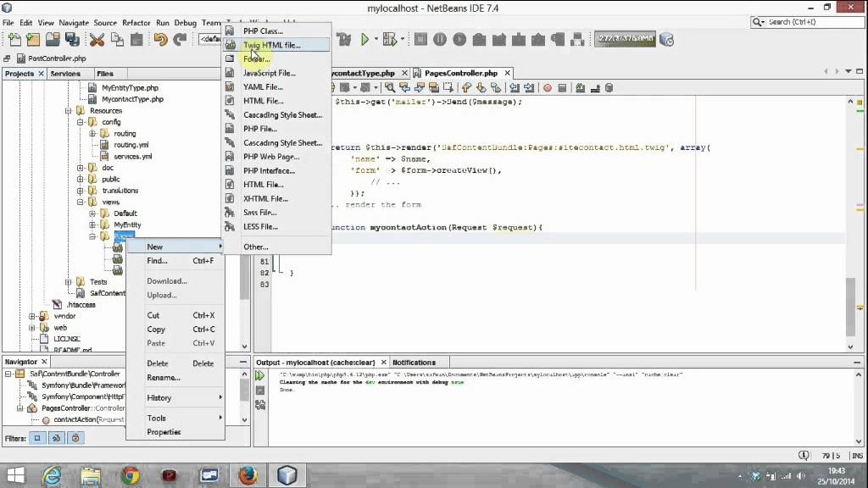Close the Output cache:clear tab
The image size is (868, 488).
point(383,363)
